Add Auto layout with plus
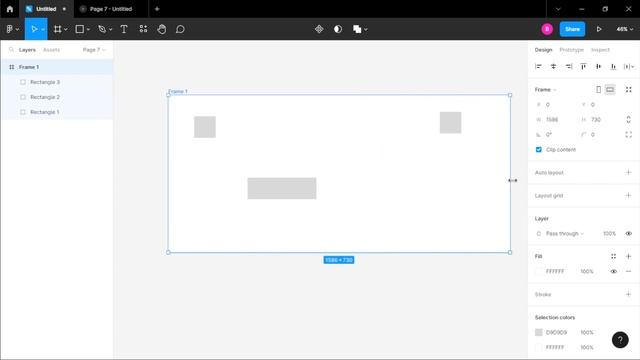Screen dimensions: 640x360 point(629,173)
